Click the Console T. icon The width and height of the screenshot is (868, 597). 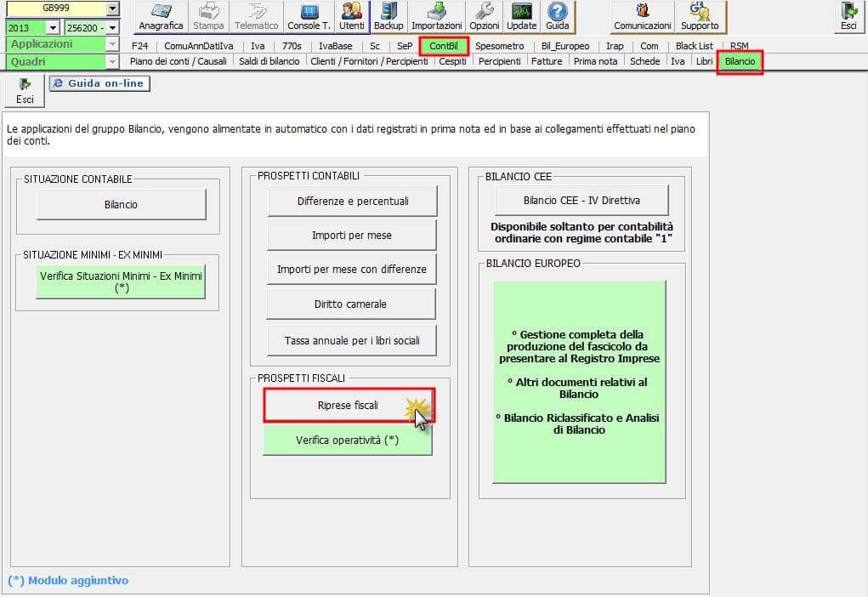(309, 16)
